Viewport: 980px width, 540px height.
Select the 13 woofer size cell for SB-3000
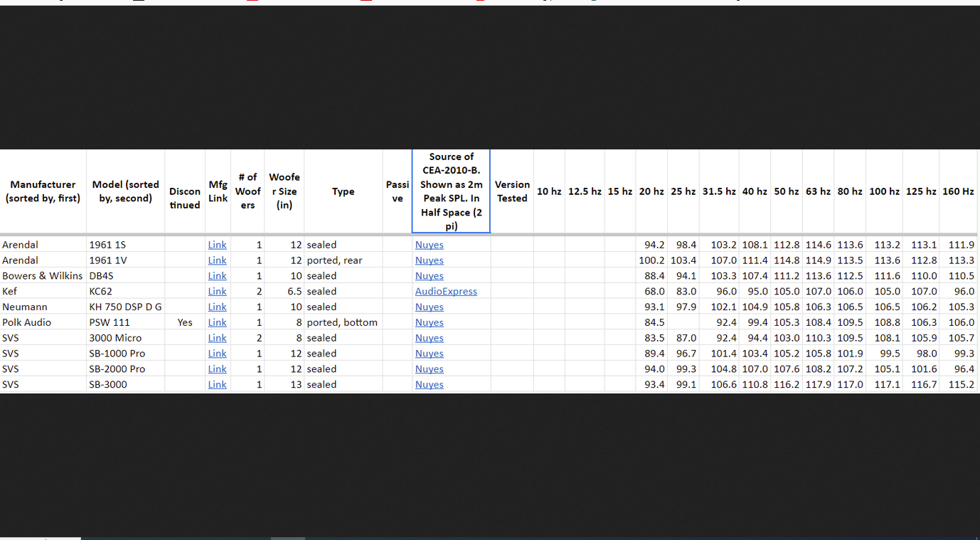[284, 385]
